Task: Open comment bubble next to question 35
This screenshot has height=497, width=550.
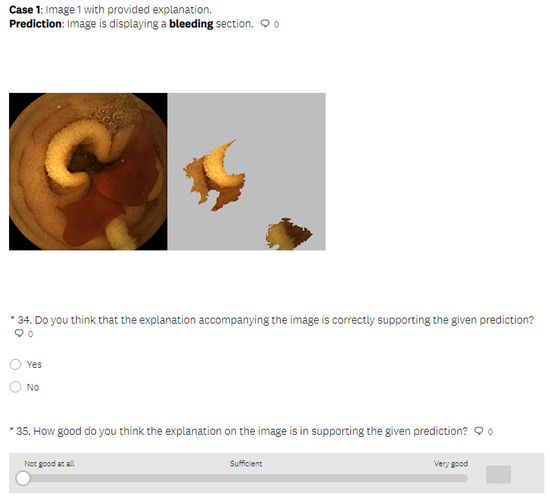Action: click(x=479, y=431)
